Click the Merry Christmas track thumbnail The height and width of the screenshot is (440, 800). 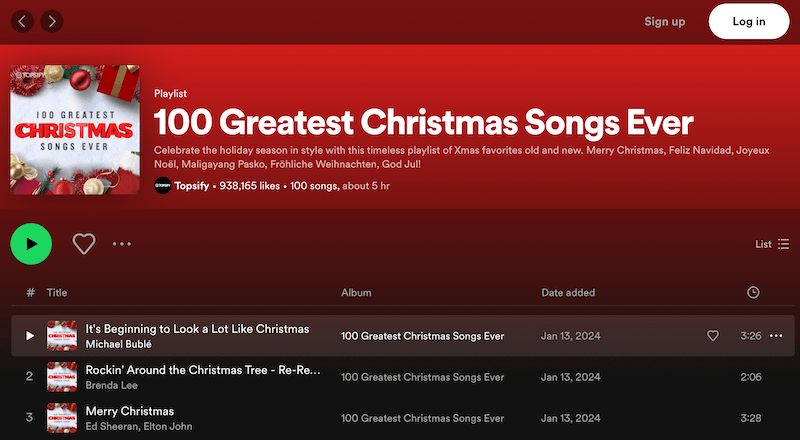pyautogui.click(x=62, y=418)
